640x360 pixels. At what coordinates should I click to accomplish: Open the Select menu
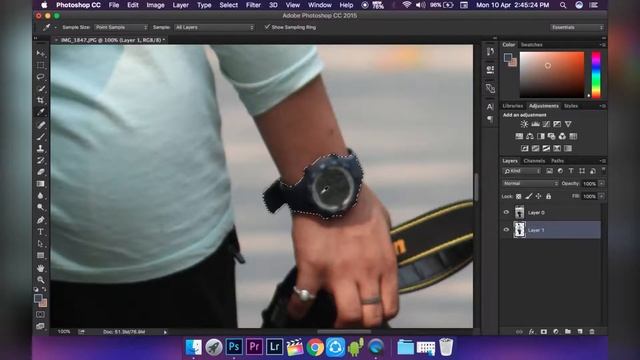[228, 5]
